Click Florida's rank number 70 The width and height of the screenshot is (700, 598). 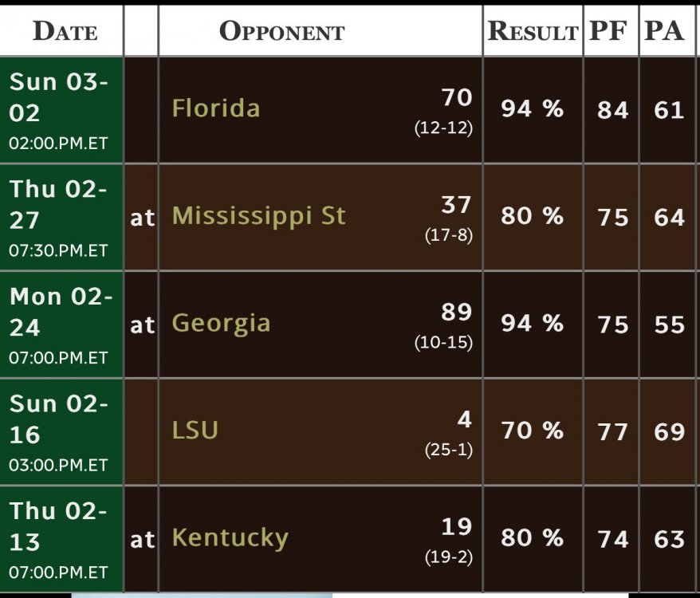tap(457, 97)
